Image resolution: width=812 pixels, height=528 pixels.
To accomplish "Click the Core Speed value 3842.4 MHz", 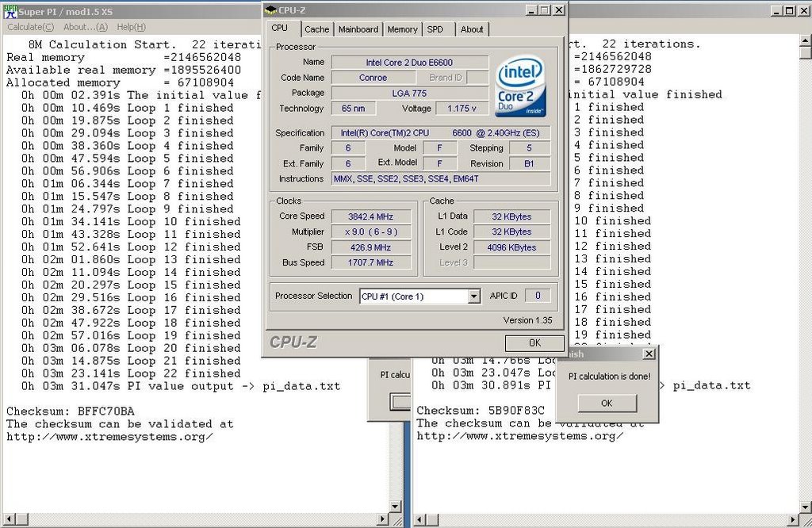I will 371,216.
